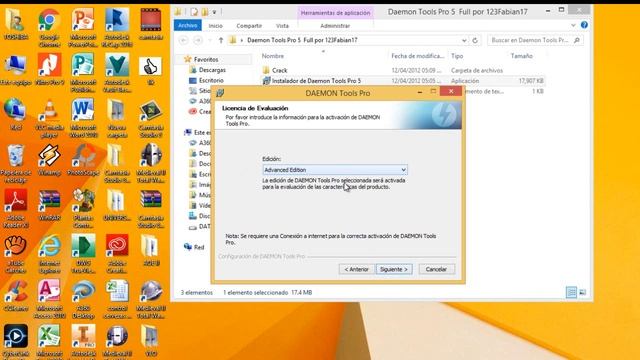Screen dimensions: 640x360
Task: Switch to the Compartir ribbon tab
Action: click(249, 26)
